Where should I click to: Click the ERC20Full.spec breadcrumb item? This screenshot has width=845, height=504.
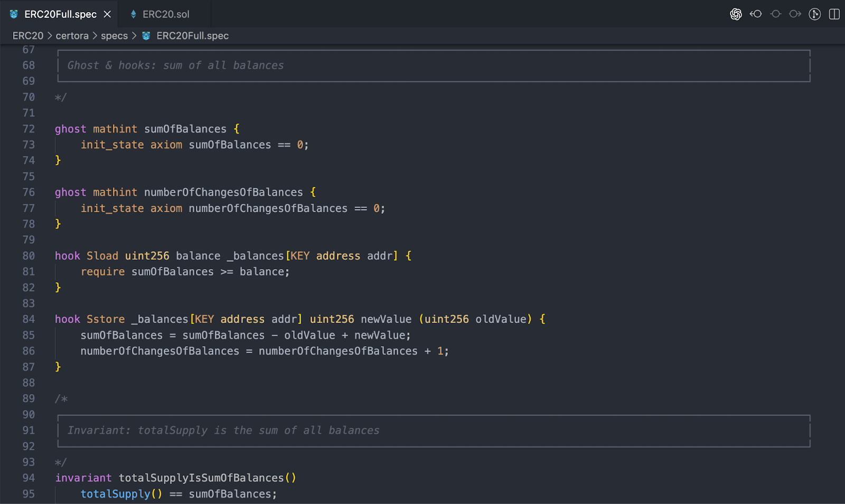click(192, 36)
